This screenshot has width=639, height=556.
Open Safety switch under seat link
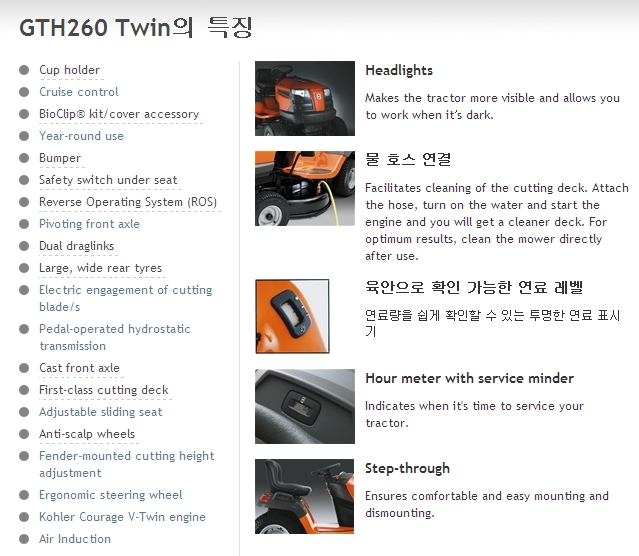tap(108, 180)
